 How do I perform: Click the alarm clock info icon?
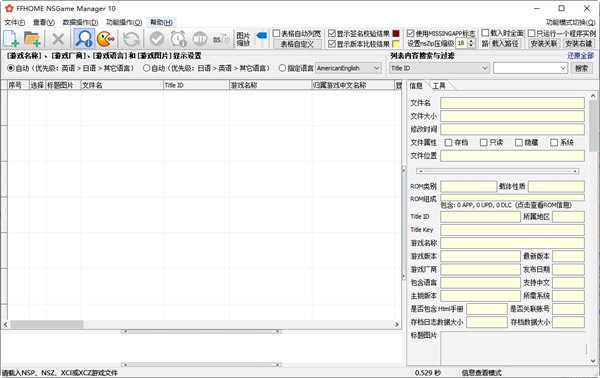click(x=178, y=39)
